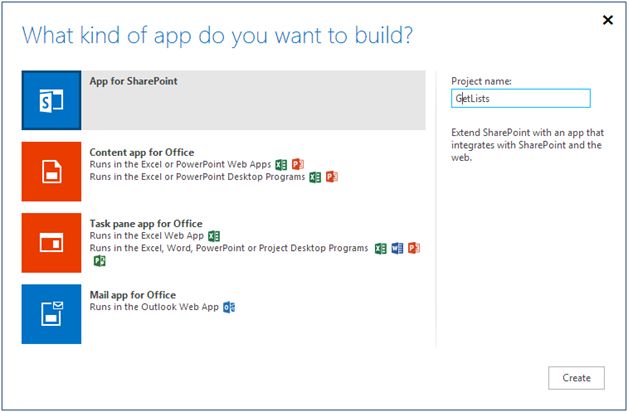The width and height of the screenshot is (629, 412).
Task: Select the Mail app envelope tile icon
Action: point(51,313)
